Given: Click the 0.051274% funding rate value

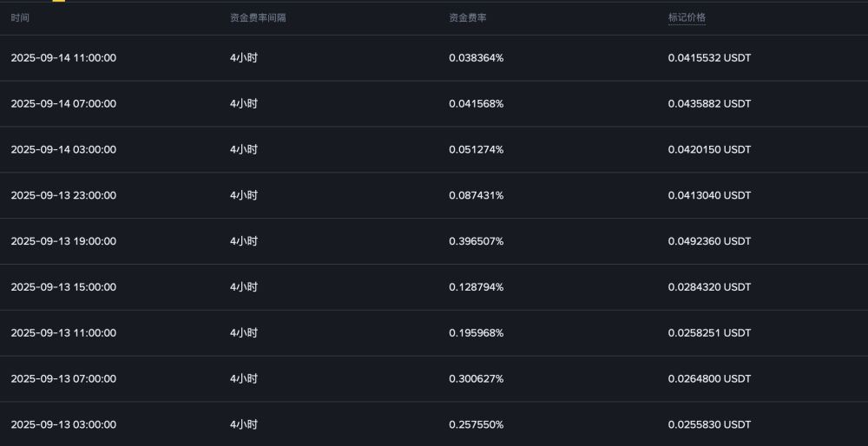Looking at the screenshot, I should point(476,150).
